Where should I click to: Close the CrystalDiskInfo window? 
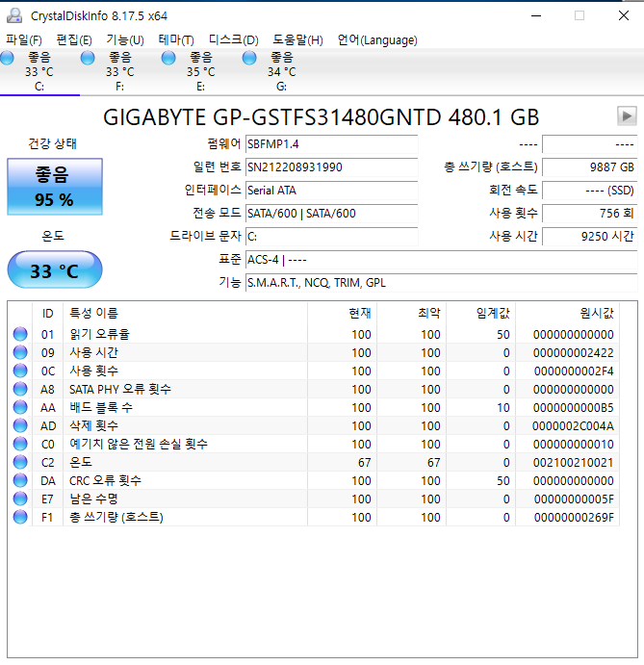coord(624,15)
